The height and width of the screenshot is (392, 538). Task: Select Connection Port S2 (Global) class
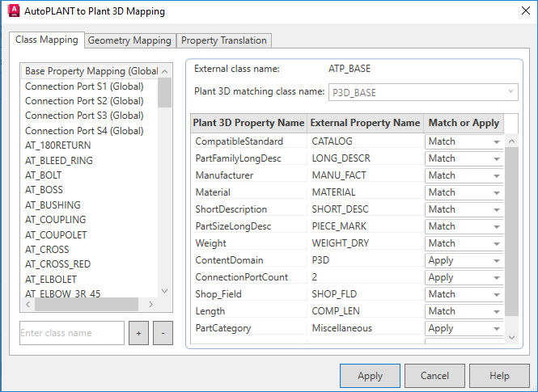pyautogui.click(x=84, y=101)
